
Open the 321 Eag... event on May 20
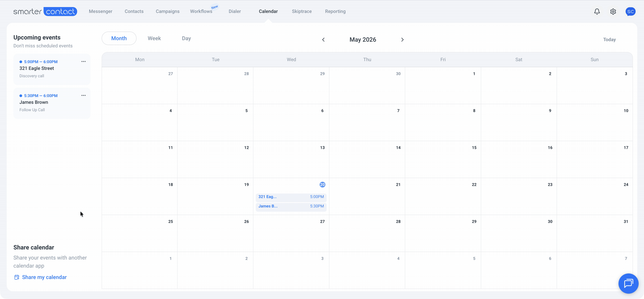[x=291, y=197]
